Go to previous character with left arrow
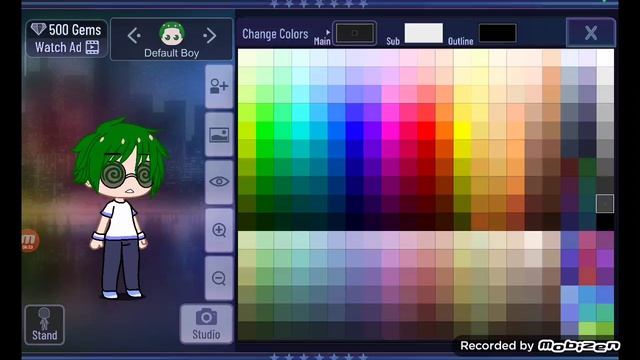640x360 pixels. (134, 36)
